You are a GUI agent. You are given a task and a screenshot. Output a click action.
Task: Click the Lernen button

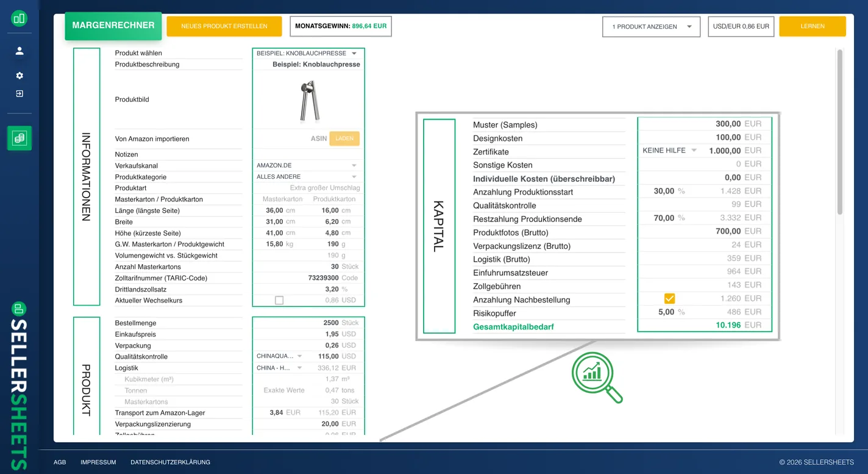pos(813,26)
